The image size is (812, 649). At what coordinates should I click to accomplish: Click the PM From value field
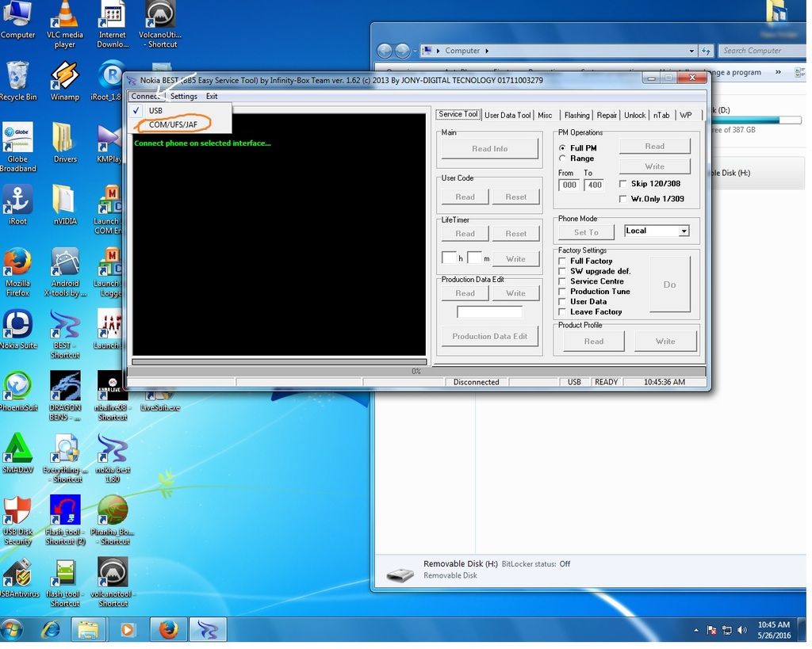569,185
